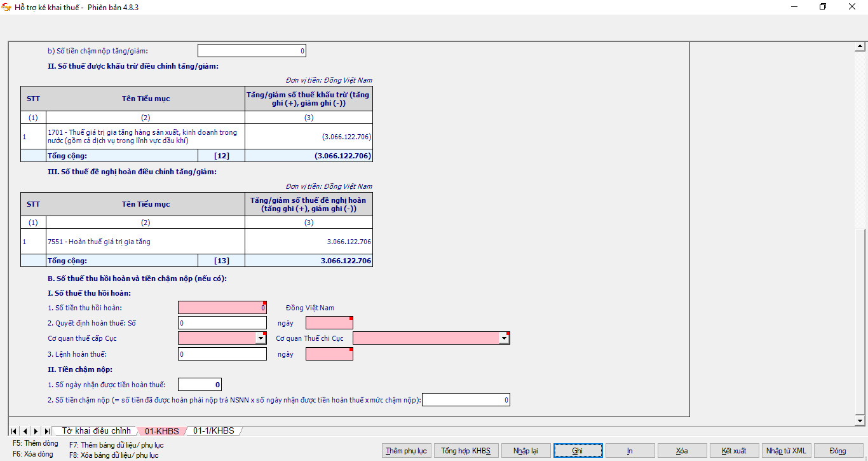The width and height of the screenshot is (868, 461).
Task: Click Số tiền thu hồi hoàn field
Action: point(222,308)
